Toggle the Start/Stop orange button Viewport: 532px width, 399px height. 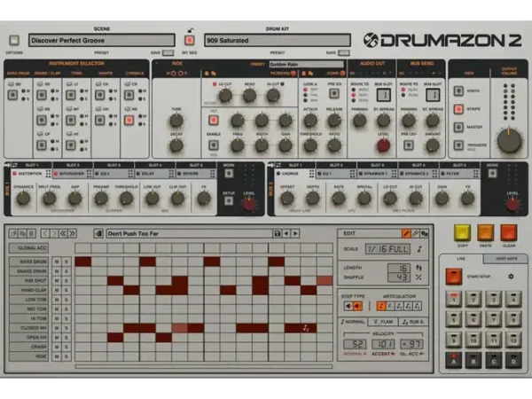454,277
